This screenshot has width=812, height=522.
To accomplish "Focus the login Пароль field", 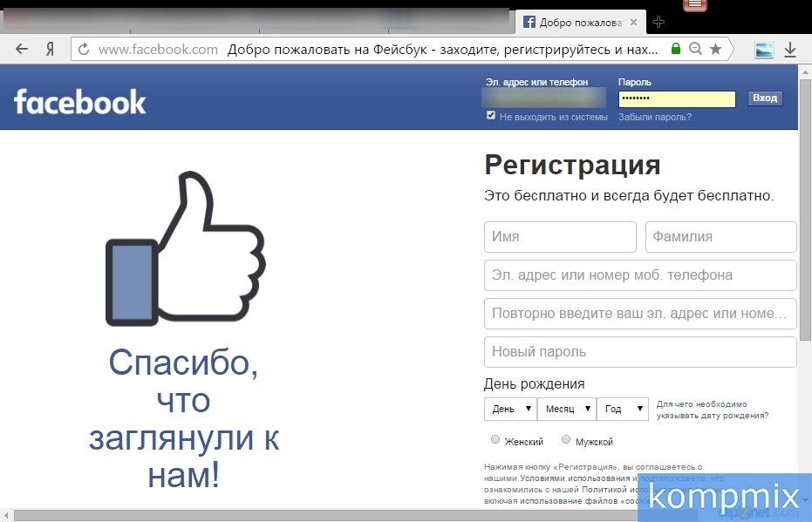I will coord(677,98).
